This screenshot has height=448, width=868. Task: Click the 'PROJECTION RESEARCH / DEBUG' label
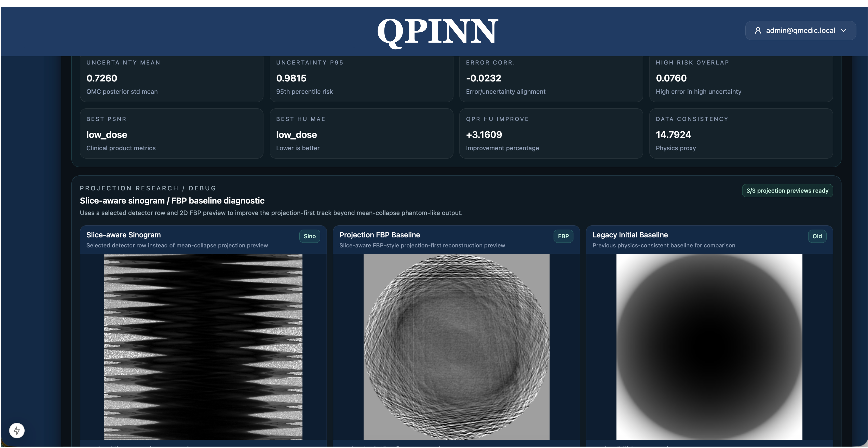coord(148,188)
